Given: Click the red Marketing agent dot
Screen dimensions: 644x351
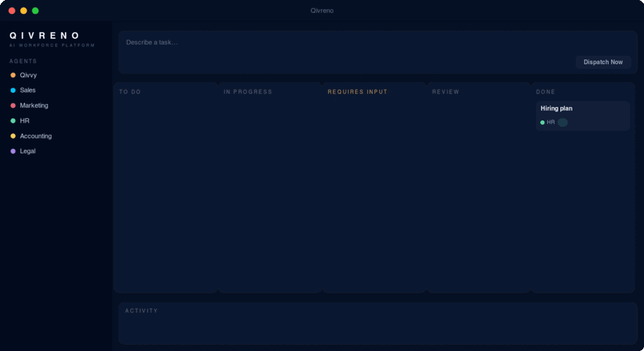Looking at the screenshot, I should click(13, 105).
